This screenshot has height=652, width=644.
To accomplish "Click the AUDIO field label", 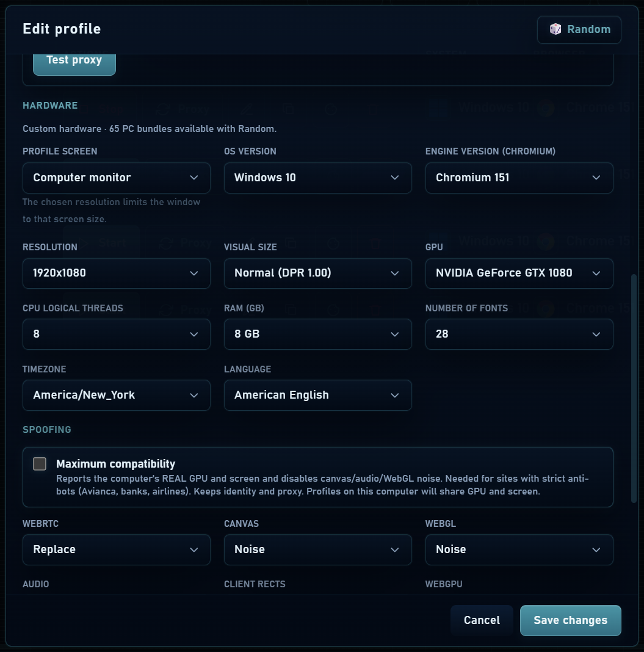I will pyautogui.click(x=36, y=584).
